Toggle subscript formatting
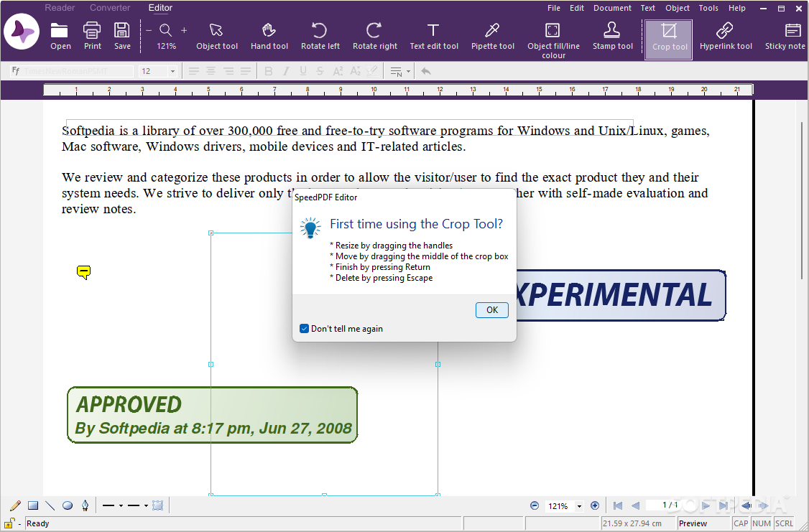The image size is (809, 532). coord(355,71)
